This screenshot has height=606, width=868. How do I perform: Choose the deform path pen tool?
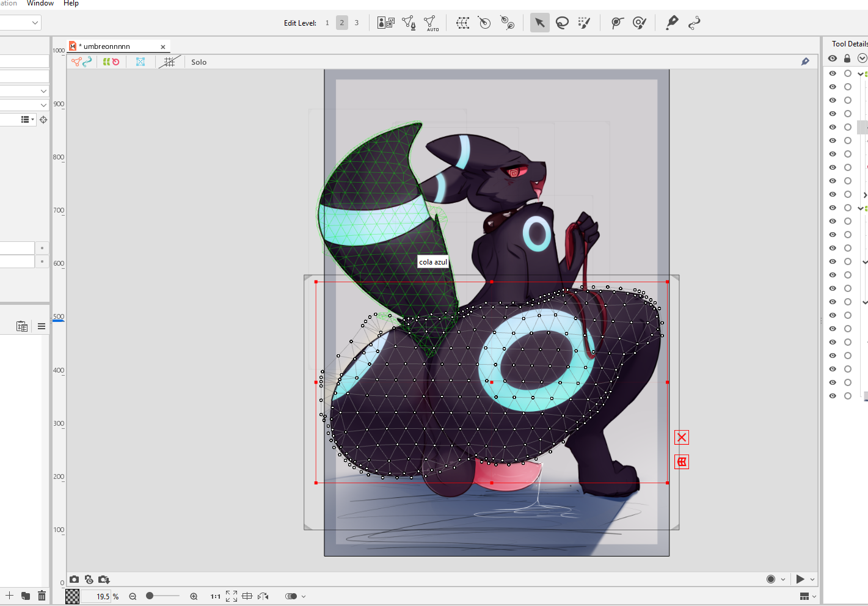point(672,23)
